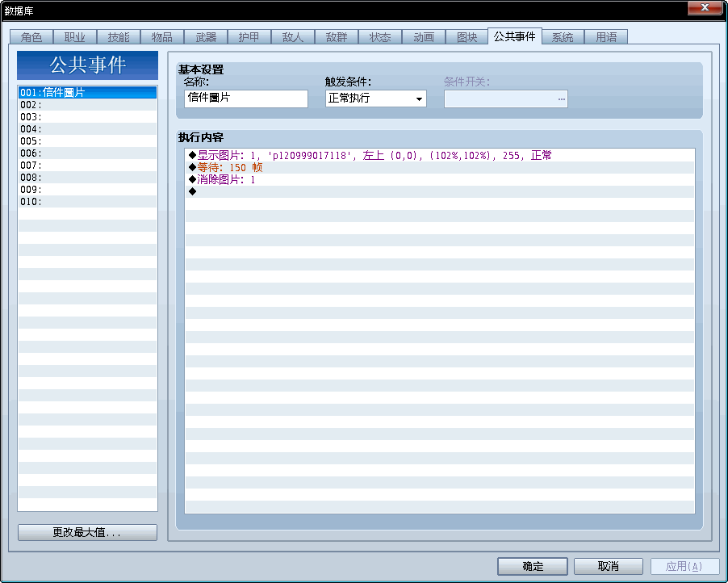Click the 更改最大值 button
The width and height of the screenshot is (728, 583).
(87, 532)
